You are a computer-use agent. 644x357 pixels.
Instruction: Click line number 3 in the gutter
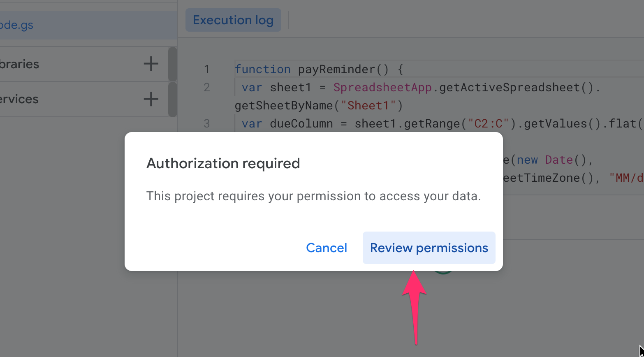pyautogui.click(x=207, y=123)
